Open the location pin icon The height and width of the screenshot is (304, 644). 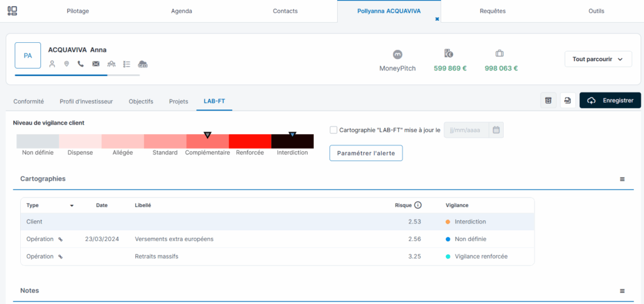click(x=67, y=64)
